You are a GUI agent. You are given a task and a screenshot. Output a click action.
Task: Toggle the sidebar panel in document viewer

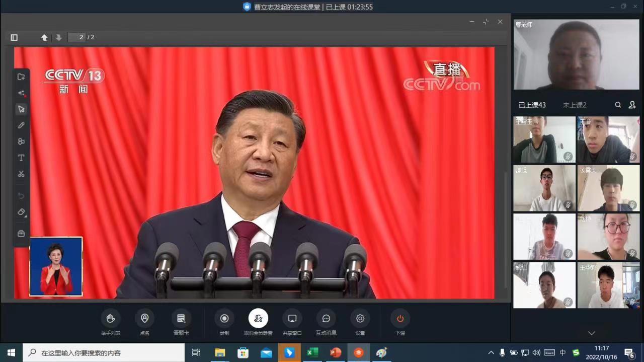pyautogui.click(x=14, y=37)
